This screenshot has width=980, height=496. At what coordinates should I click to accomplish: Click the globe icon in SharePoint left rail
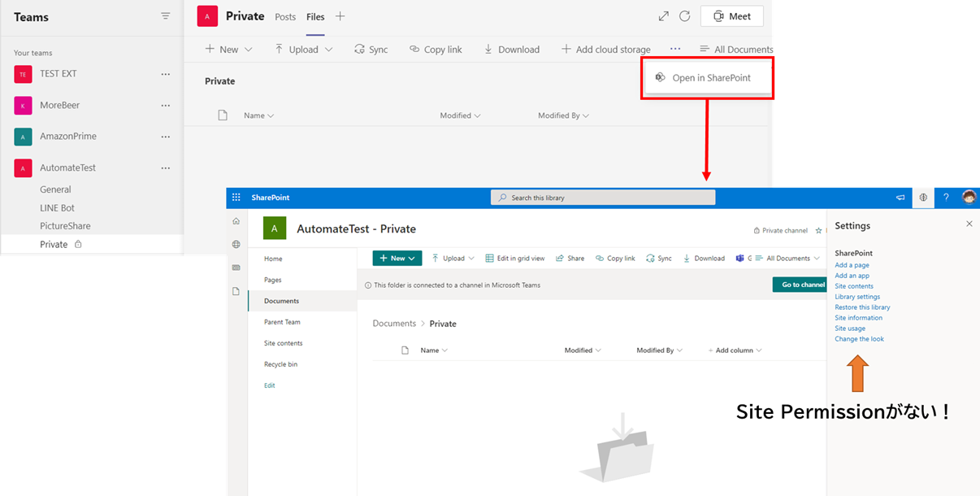tap(236, 244)
